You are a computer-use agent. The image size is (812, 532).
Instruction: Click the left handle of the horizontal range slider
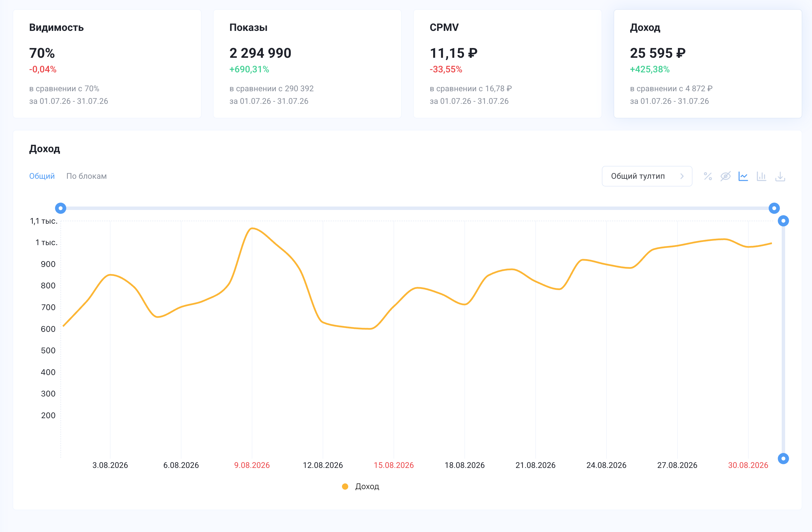(x=60, y=208)
